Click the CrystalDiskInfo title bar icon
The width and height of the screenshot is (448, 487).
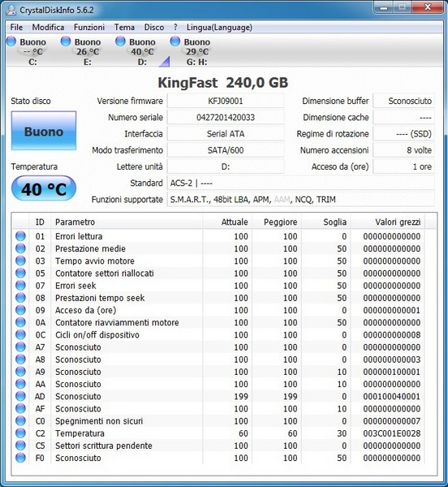(x=11, y=10)
